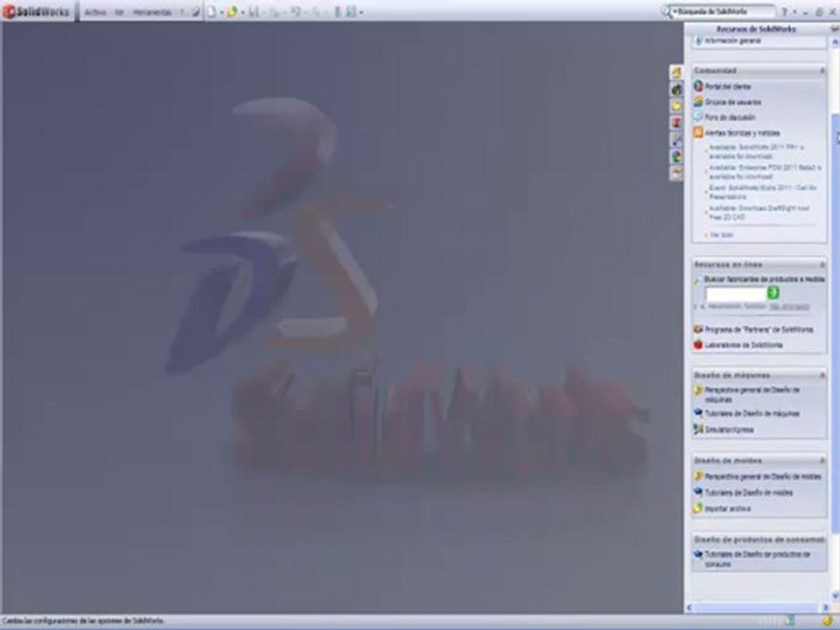Open the Enterprise PDM 2011 Beta news item
The width and height of the screenshot is (840, 630).
pyautogui.click(x=765, y=172)
